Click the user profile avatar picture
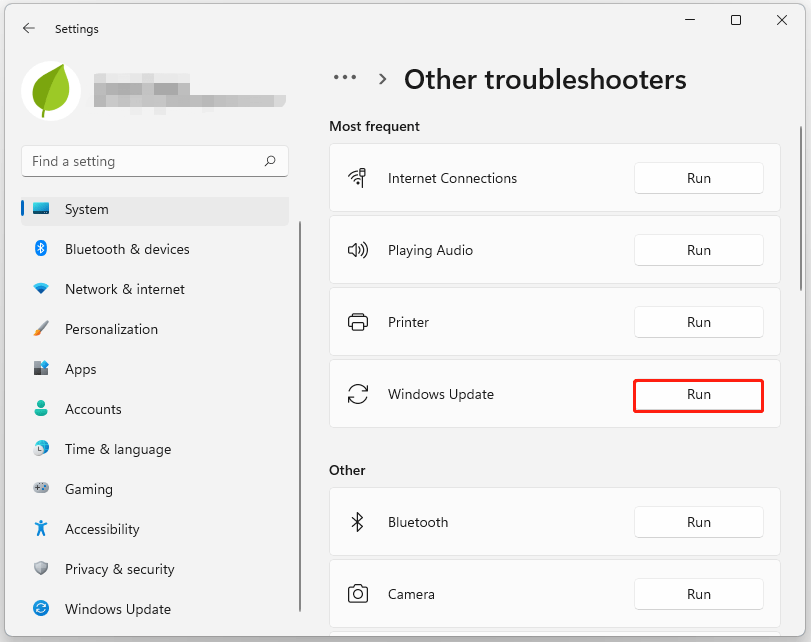This screenshot has width=811, height=642. pos(50,91)
